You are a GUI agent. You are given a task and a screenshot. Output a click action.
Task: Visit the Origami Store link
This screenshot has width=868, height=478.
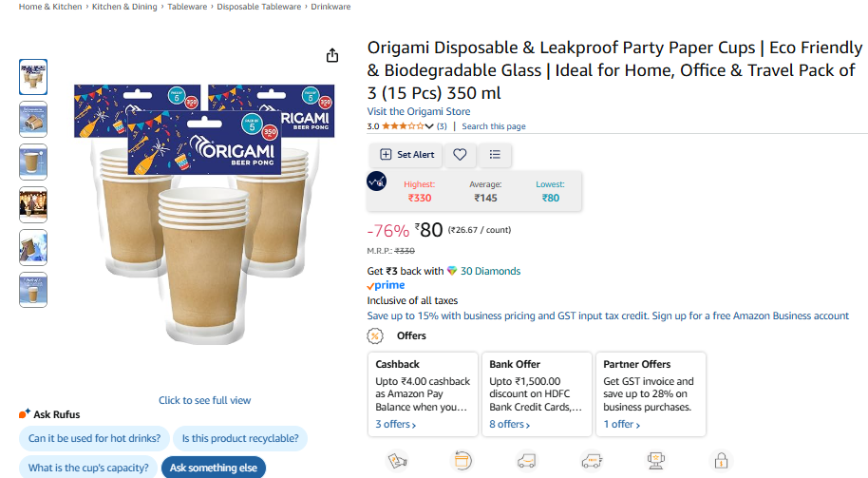coord(419,111)
